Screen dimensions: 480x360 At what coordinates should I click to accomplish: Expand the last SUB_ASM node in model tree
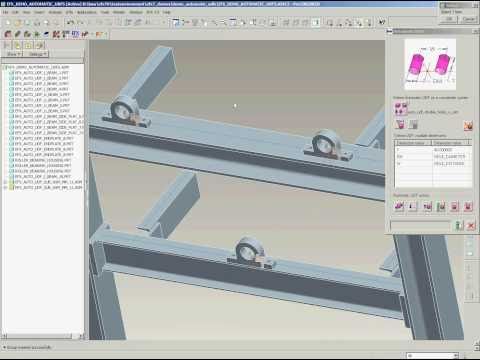click(5, 188)
